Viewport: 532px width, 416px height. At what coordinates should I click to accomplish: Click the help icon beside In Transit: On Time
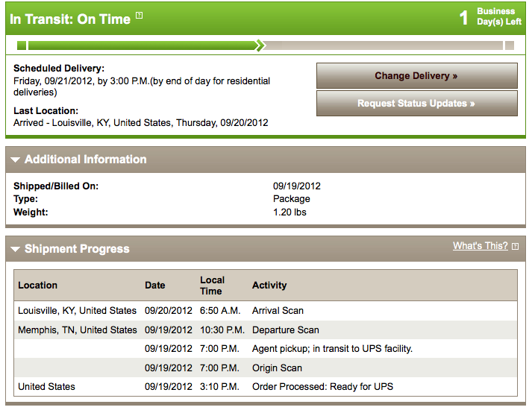coord(139,15)
